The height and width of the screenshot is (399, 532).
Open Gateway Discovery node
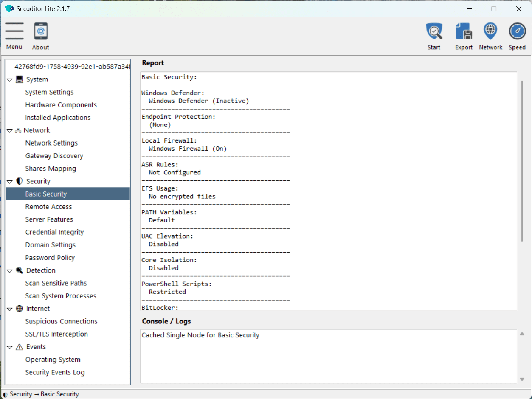(x=54, y=156)
